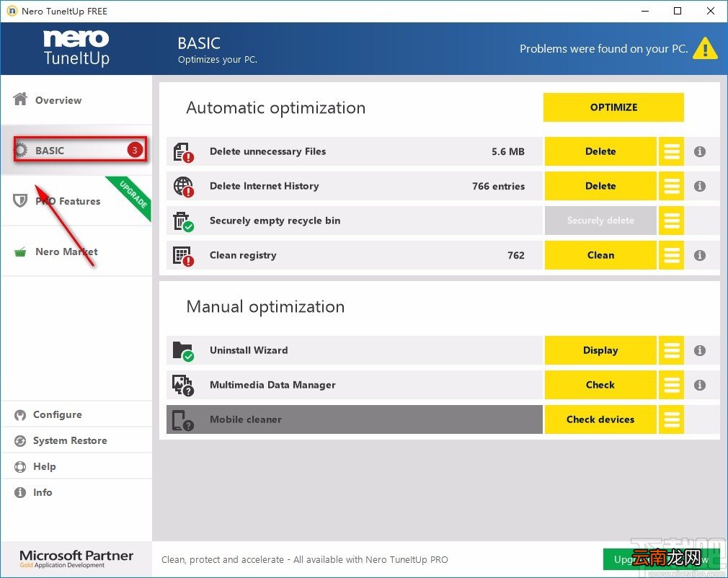This screenshot has height=578, width=728.
Task: Click the 'Automatic optimization' heading
Action: click(x=276, y=107)
